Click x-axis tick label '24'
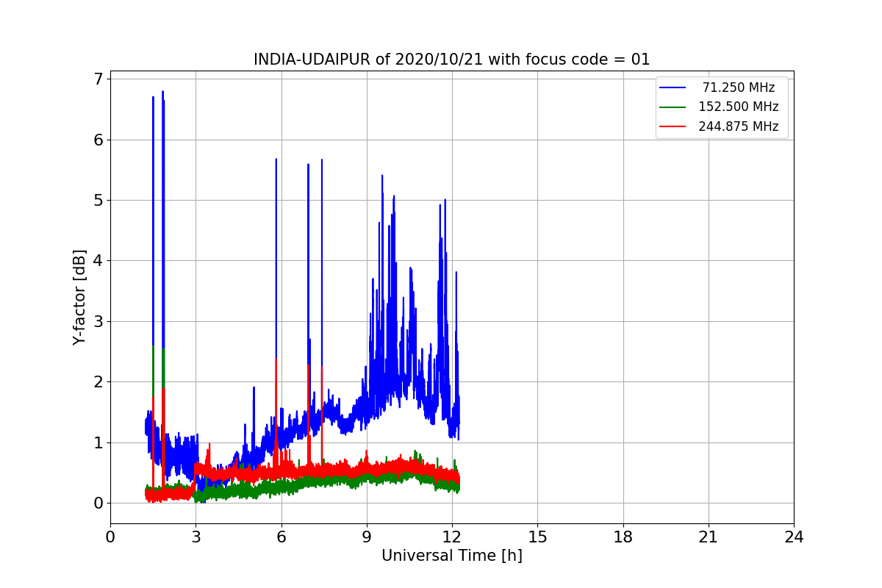 [794, 537]
